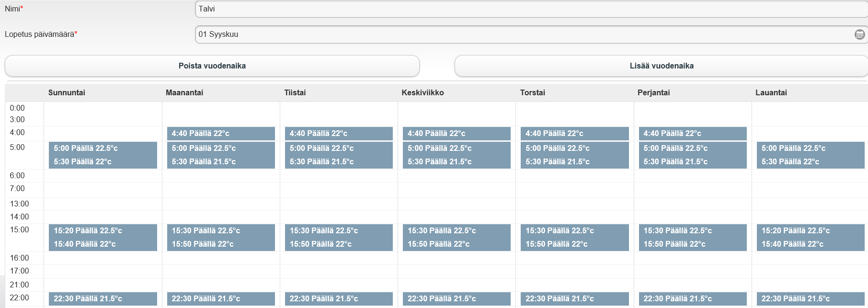
Task: Open Sunnuntai 5:30 Päällä 22°c entry
Action: click(103, 162)
